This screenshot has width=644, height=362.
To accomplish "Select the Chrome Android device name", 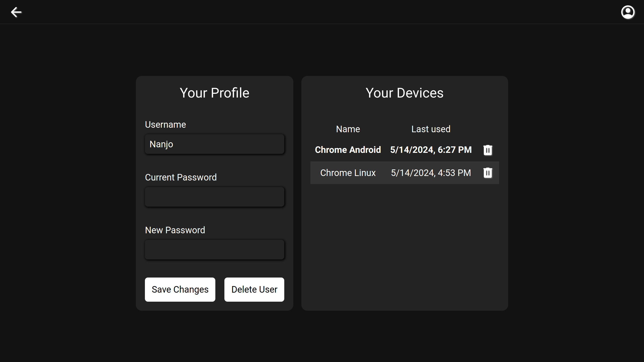I will [348, 150].
